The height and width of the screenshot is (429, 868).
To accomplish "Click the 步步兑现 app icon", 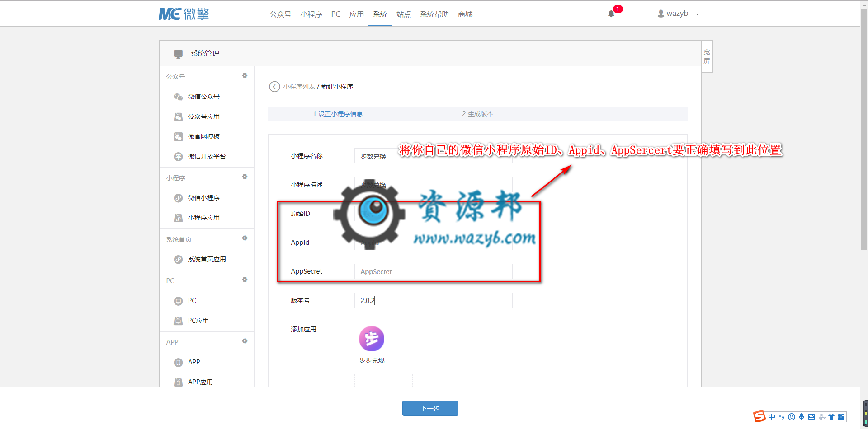I will [372, 339].
